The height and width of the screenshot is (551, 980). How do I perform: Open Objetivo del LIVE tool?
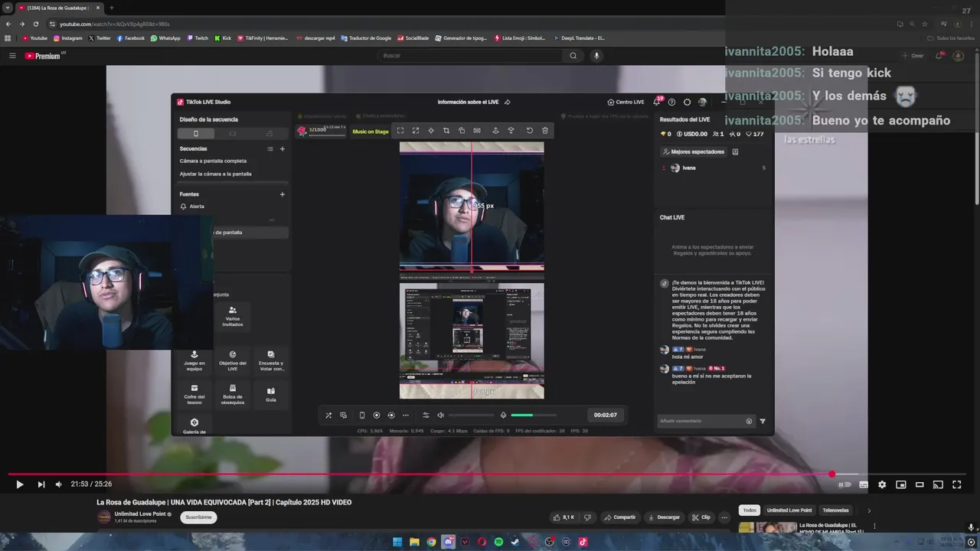coord(233,360)
